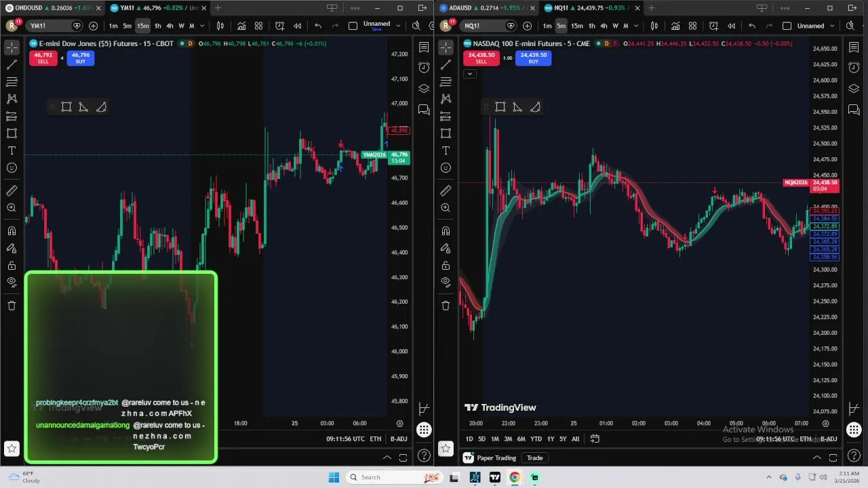868x488 pixels.
Task: Open Unnamed layout dropdown arrow in right NQ1! window
Action: pos(833,26)
